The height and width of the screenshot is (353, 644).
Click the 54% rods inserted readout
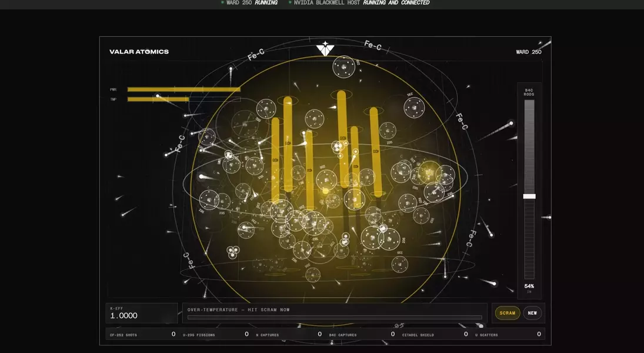[529, 286]
